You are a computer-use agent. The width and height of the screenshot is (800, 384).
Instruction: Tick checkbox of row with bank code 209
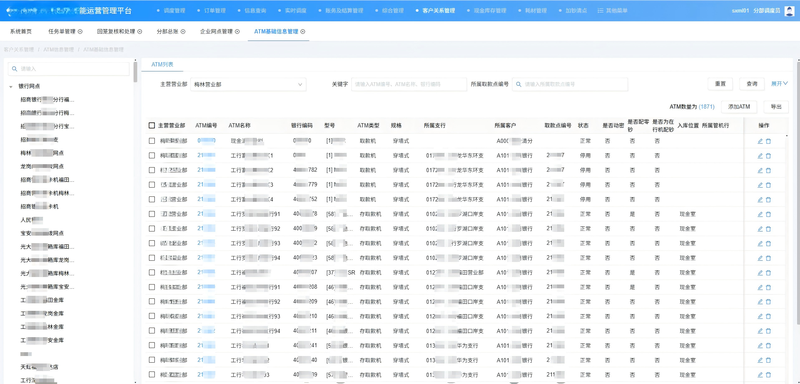click(x=152, y=302)
